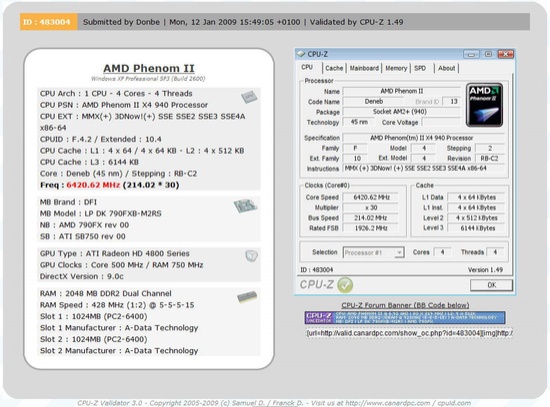
Task: Click the RAM module icon beside RAM info
Action: pos(247,297)
